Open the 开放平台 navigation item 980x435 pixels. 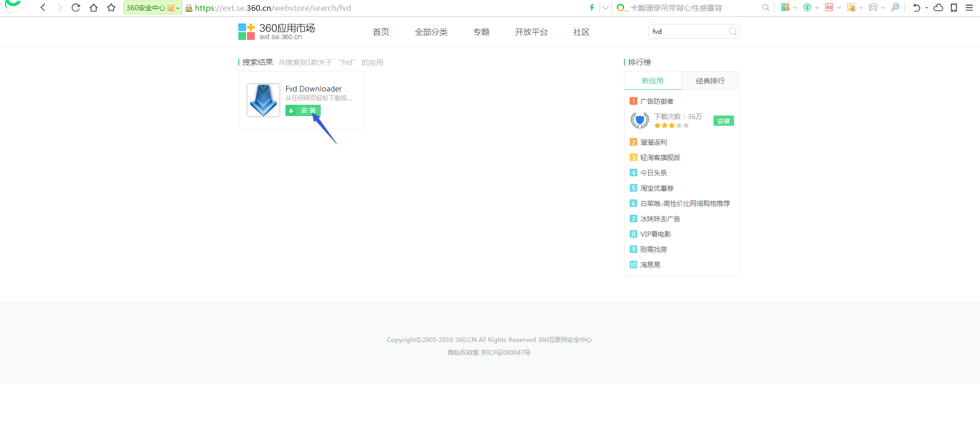531,32
